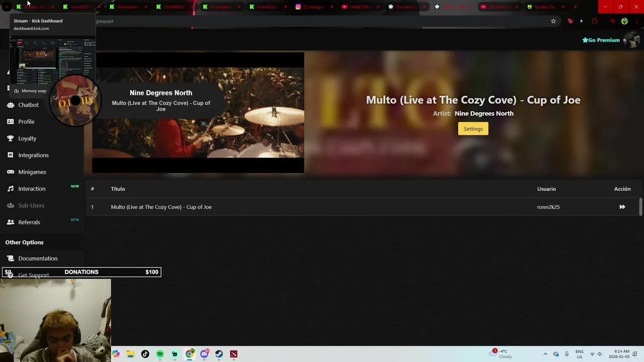Open the red Dota icon on taskbar
This screenshot has height=362, width=644.
pyautogui.click(x=233, y=354)
